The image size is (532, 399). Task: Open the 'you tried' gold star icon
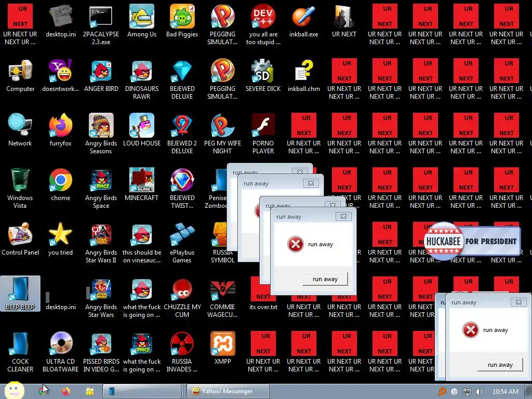point(60,240)
